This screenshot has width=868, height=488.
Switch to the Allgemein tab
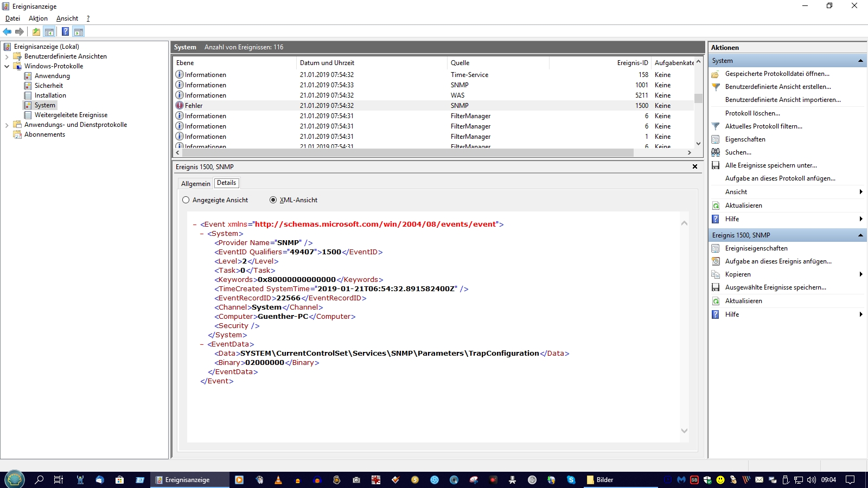point(195,184)
